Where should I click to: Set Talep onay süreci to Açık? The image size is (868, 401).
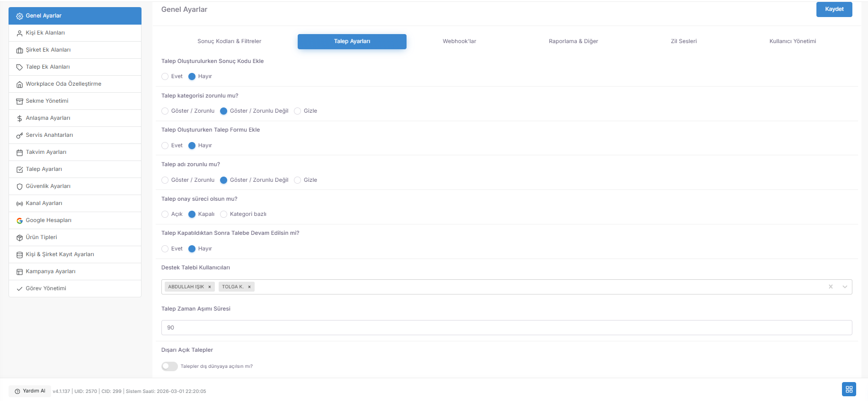[x=165, y=214]
